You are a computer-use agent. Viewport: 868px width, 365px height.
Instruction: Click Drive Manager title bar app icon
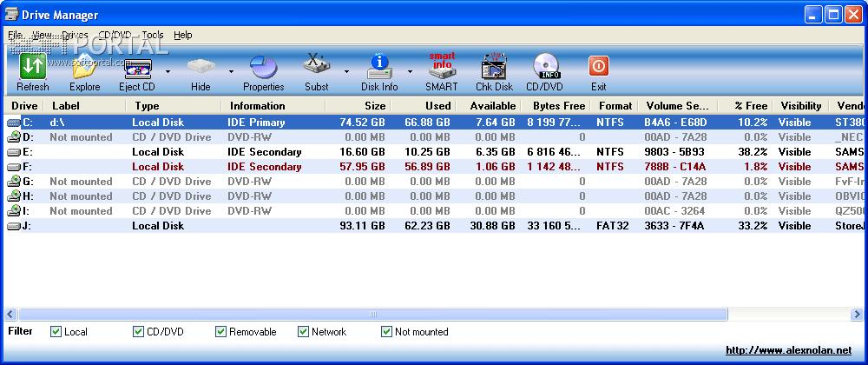click(11, 15)
